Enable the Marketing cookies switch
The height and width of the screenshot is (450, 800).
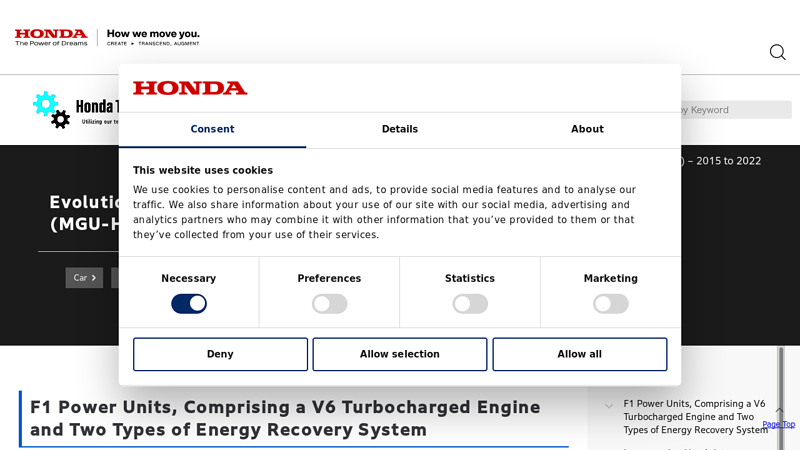pyautogui.click(x=611, y=304)
